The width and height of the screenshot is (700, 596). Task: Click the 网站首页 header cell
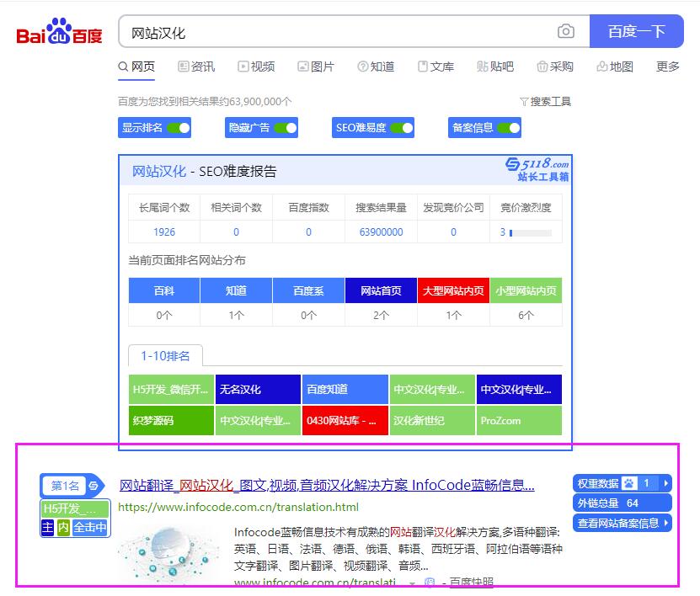coord(381,291)
